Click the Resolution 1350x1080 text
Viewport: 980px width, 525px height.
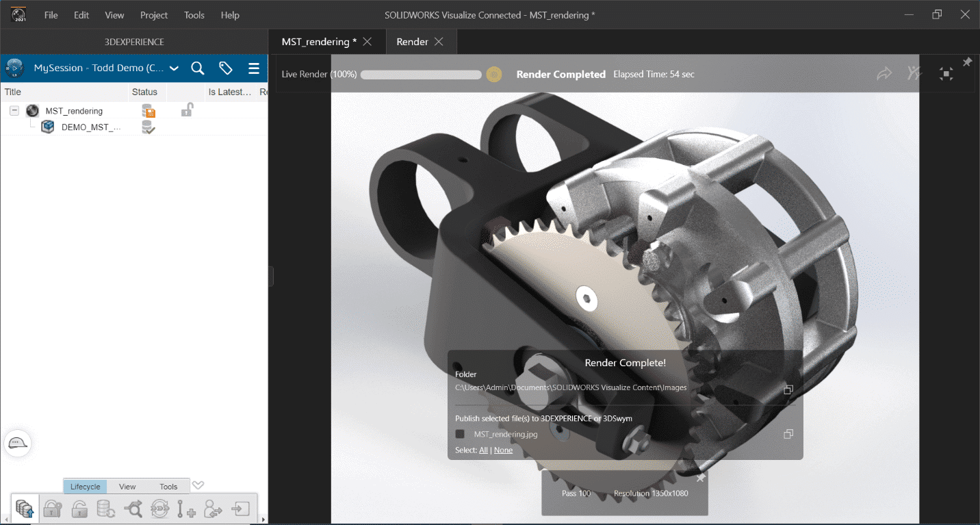point(651,493)
